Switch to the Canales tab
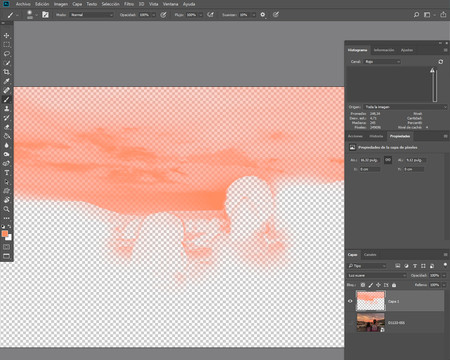450x360 pixels. coord(370,255)
